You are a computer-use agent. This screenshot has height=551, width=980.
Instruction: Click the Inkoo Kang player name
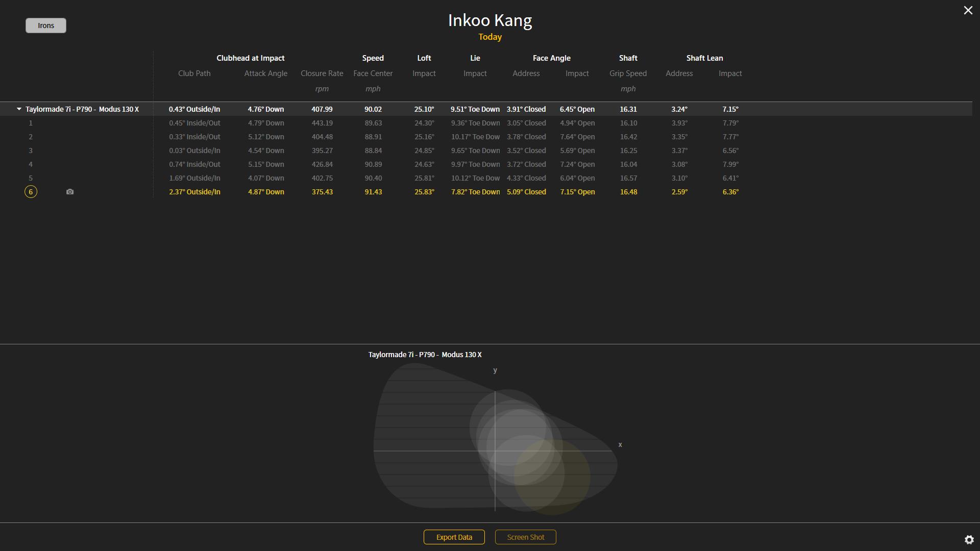point(490,20)
